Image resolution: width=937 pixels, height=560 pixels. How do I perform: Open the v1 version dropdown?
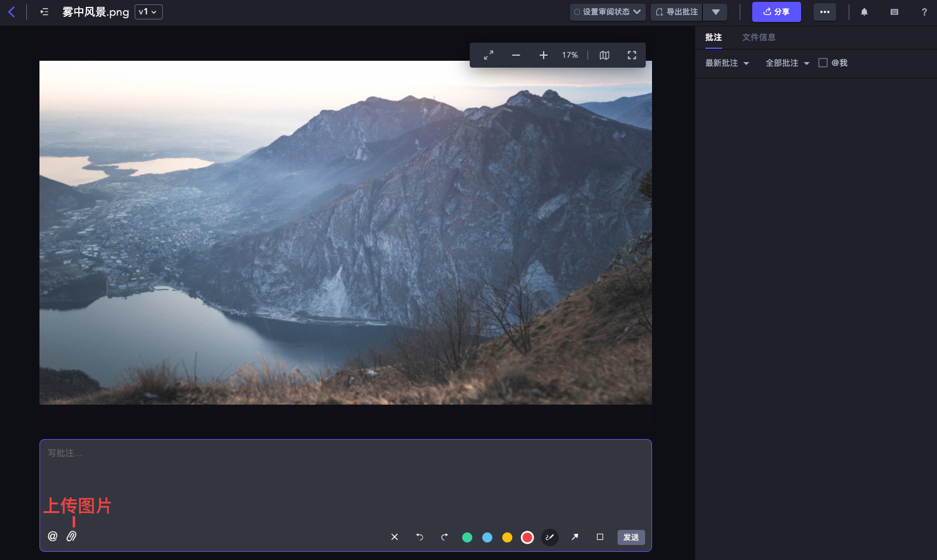[148, 12]
